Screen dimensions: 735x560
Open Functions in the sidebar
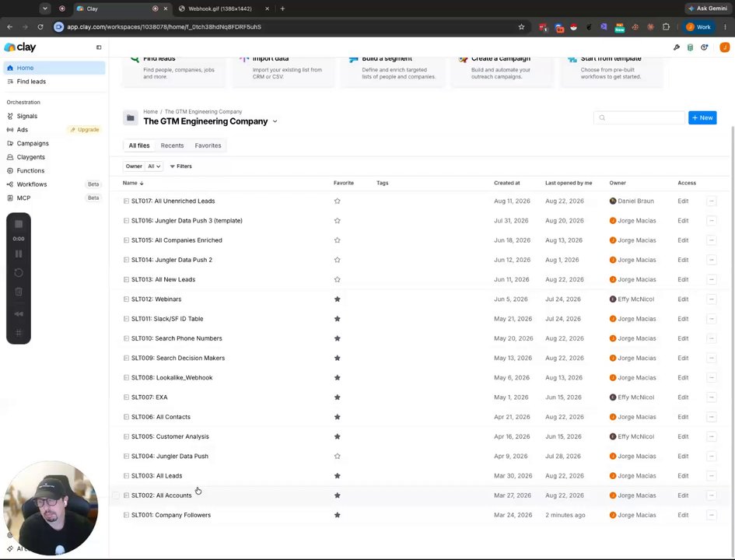click(x=54, y=170)
